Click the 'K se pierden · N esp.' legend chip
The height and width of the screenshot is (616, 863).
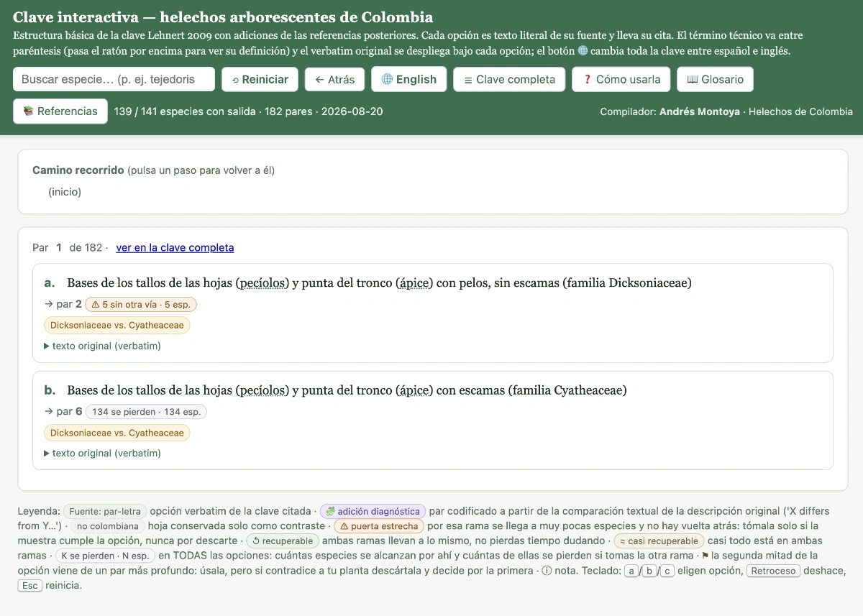[105, 556]
